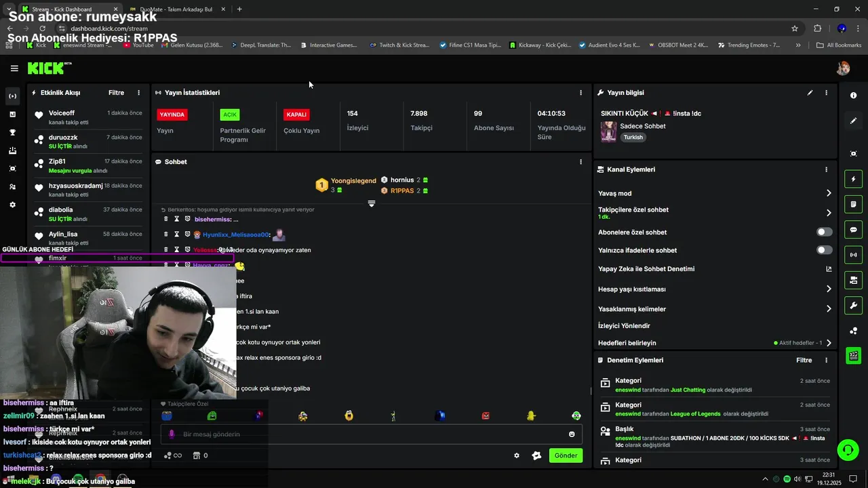Open the Yayın İstatistikleri three-dot menu

580,93
